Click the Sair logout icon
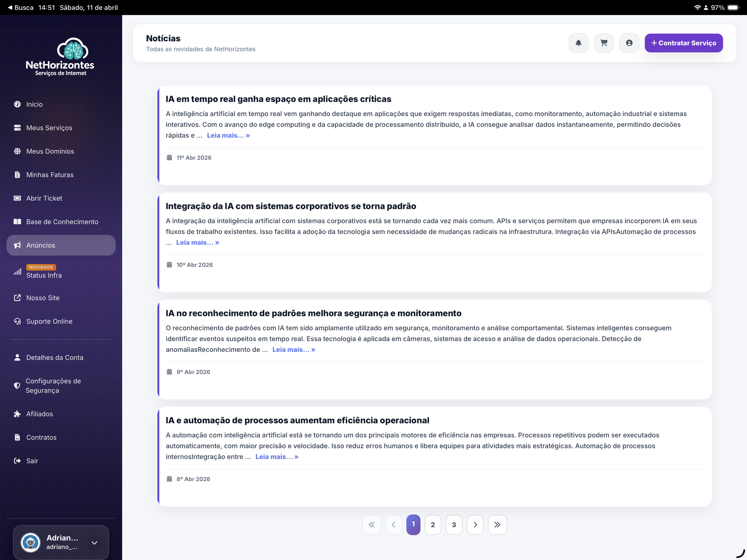The image size is (747, 560). 17,461
